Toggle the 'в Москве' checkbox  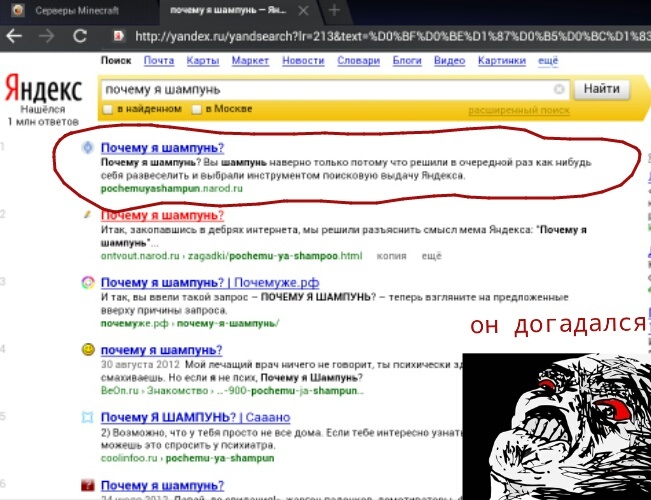pyautogui.click(x=197, y=108)
